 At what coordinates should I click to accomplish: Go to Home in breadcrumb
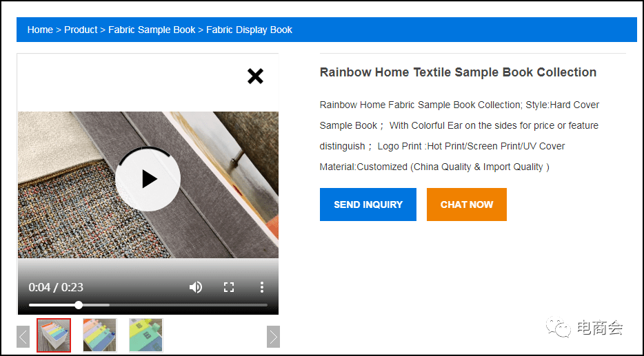click(40, 30)
